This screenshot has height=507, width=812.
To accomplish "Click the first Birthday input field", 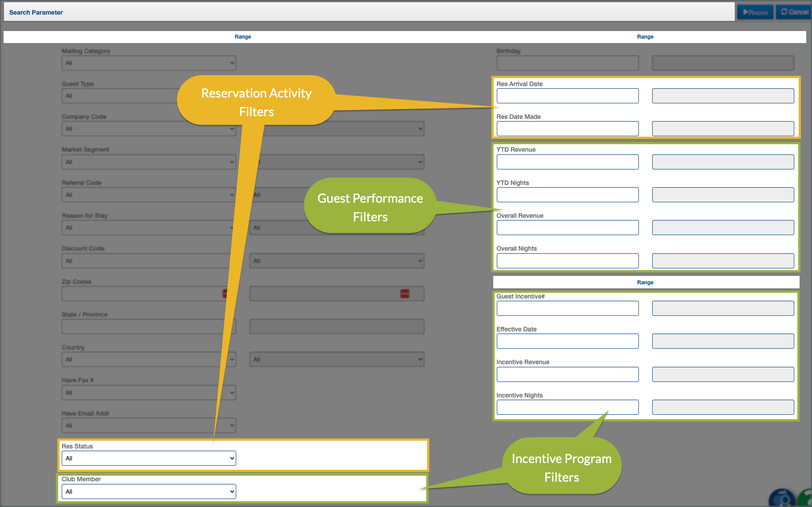I will (x=567, y=63).
